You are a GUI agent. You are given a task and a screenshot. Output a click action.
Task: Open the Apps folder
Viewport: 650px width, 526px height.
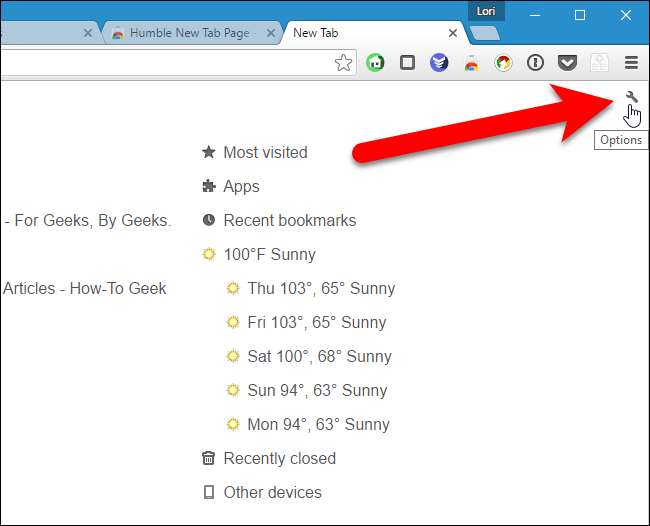(241, 186)
